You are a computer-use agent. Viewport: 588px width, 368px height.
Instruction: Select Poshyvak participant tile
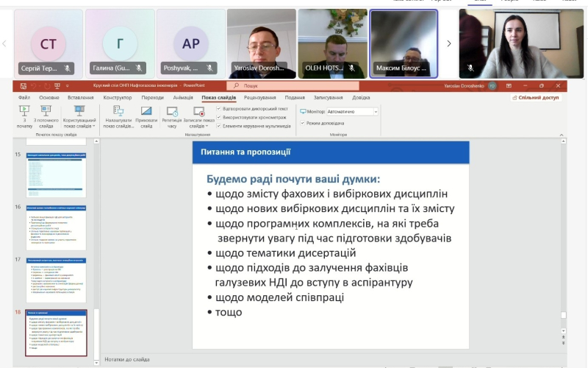pyautogui.click(x=191, y=43)
